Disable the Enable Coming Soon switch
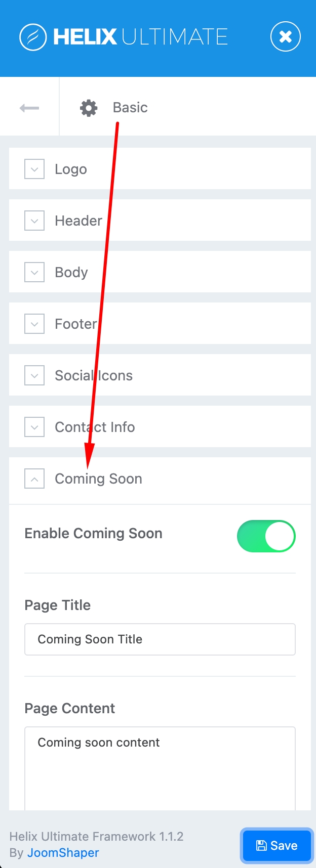 (x=266, y=536)
